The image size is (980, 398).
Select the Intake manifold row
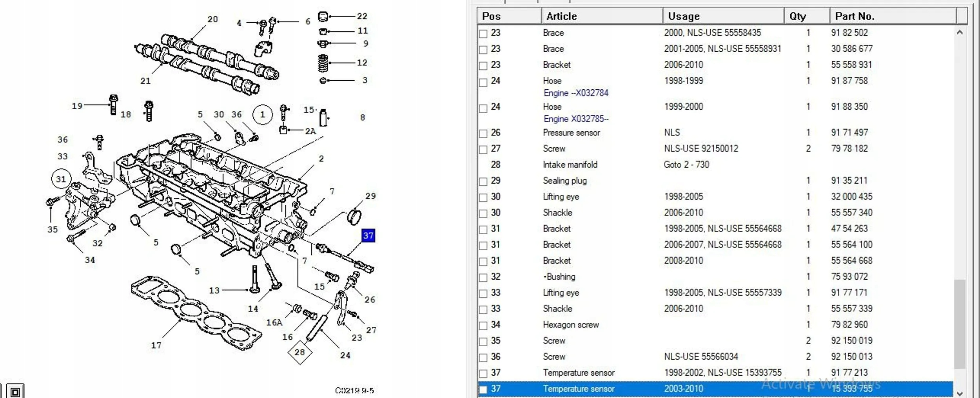(x=715, y=165)
